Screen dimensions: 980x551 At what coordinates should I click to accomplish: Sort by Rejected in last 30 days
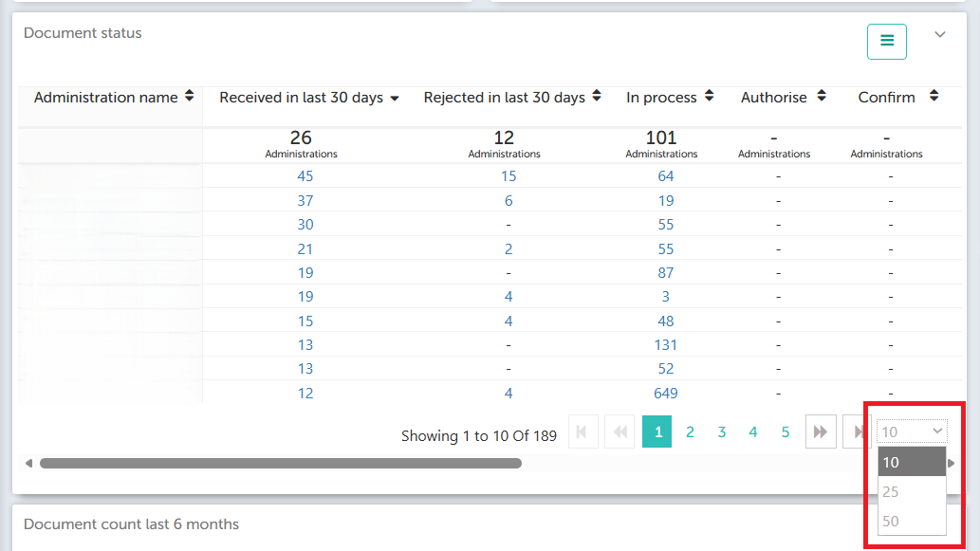[512, 98]
